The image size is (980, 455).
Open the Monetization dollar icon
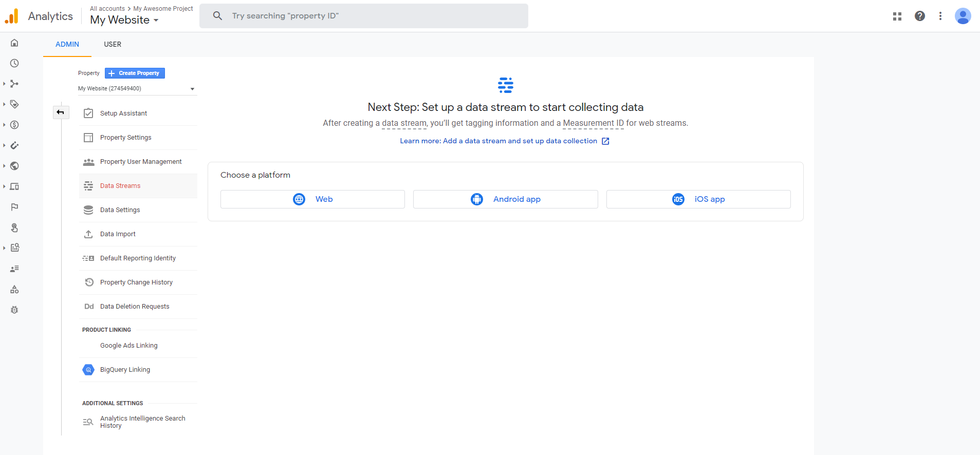point(14,125)
